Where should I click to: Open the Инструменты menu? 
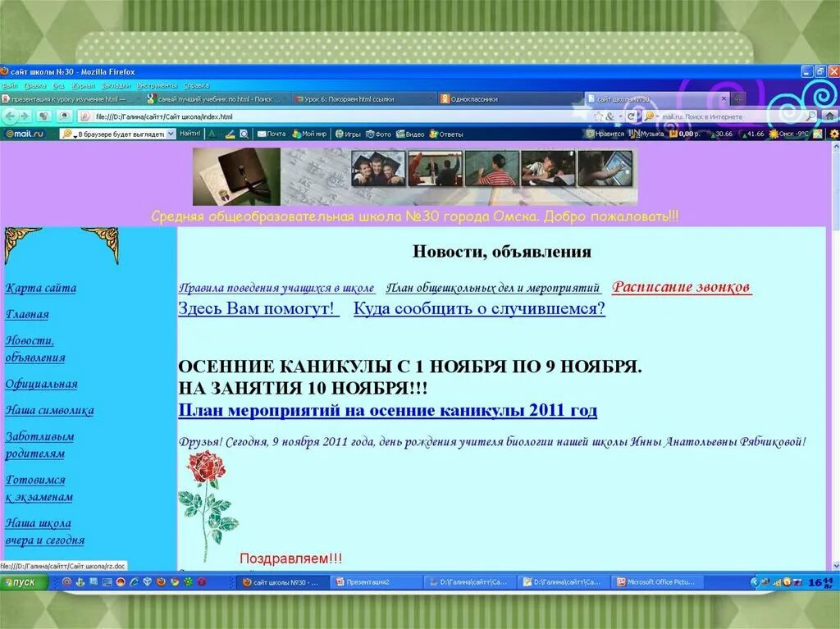[x=157, y=85]
